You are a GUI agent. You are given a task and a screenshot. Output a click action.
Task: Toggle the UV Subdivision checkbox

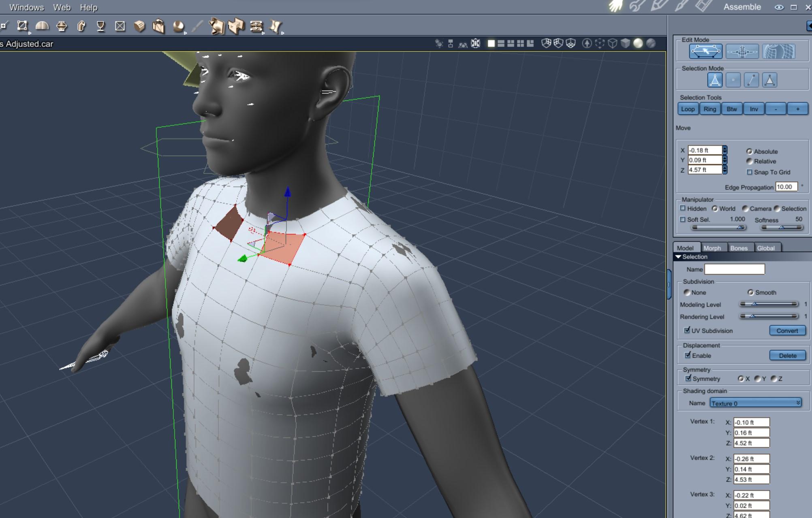[687, 330]
